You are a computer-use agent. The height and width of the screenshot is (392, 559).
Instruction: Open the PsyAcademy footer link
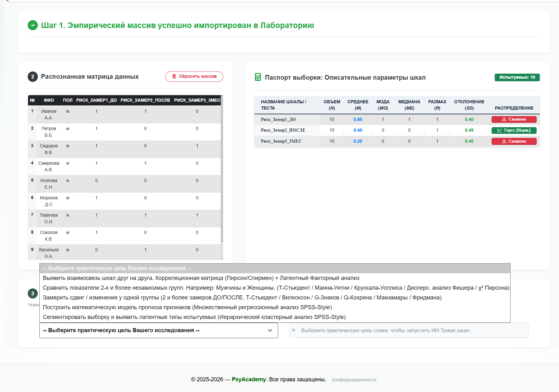(249, 379)
